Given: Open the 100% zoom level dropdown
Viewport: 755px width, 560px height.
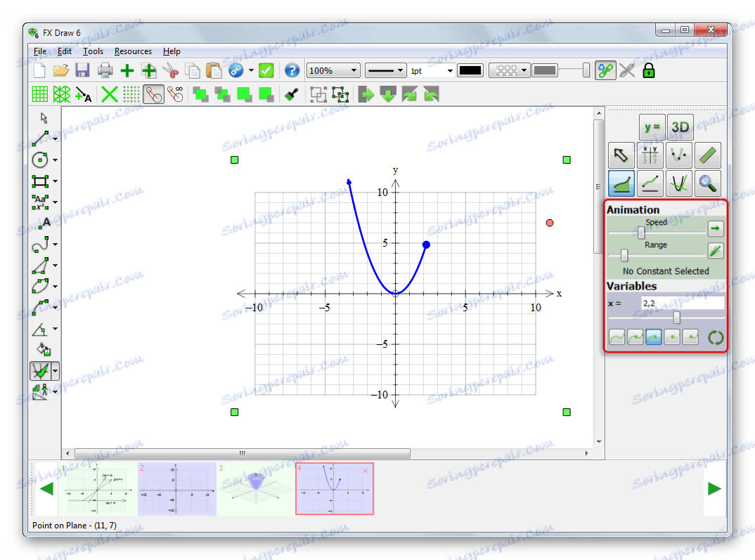Looking at the screenshot, I should coord(333,70).
